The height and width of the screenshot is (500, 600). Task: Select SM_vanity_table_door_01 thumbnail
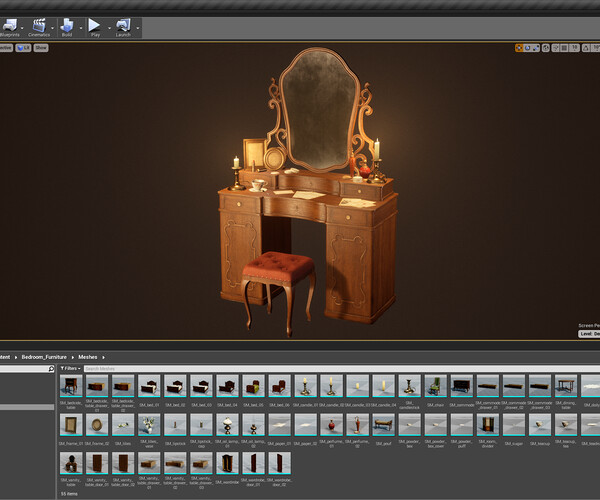point(97,463)
